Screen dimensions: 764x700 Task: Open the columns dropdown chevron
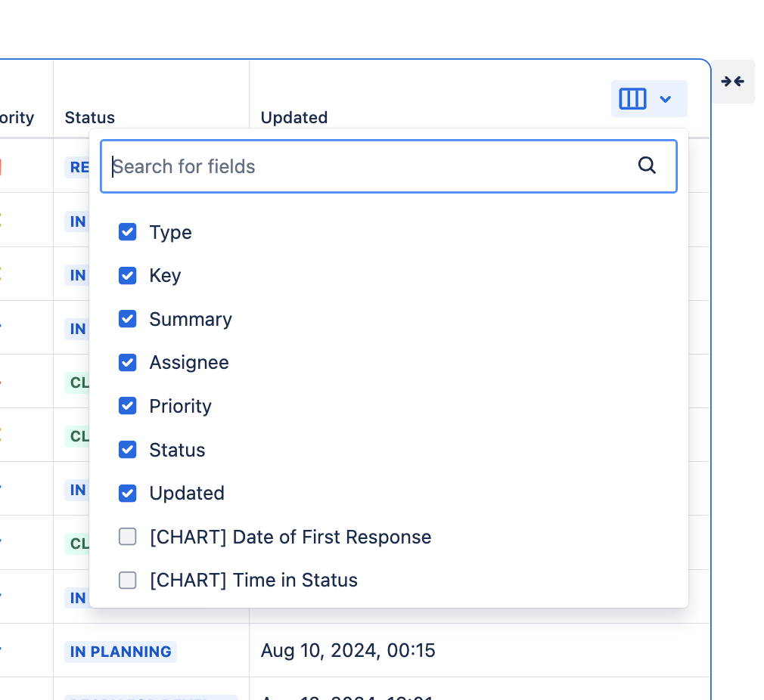(x=666, y=99)
